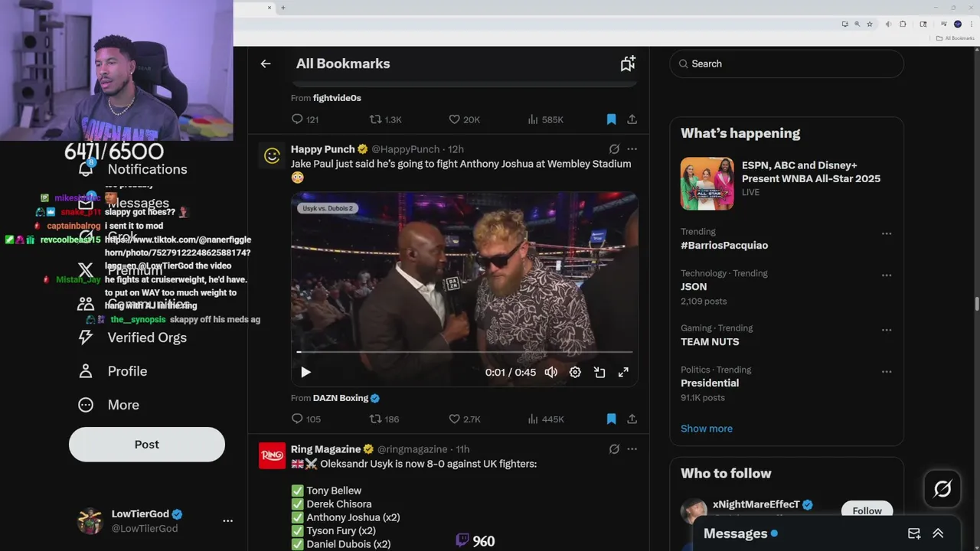Seek on the video progress bar
Image resolution: width=980 pixels, height=551 pixels.
pyautogui.click(x=465, y=352)
